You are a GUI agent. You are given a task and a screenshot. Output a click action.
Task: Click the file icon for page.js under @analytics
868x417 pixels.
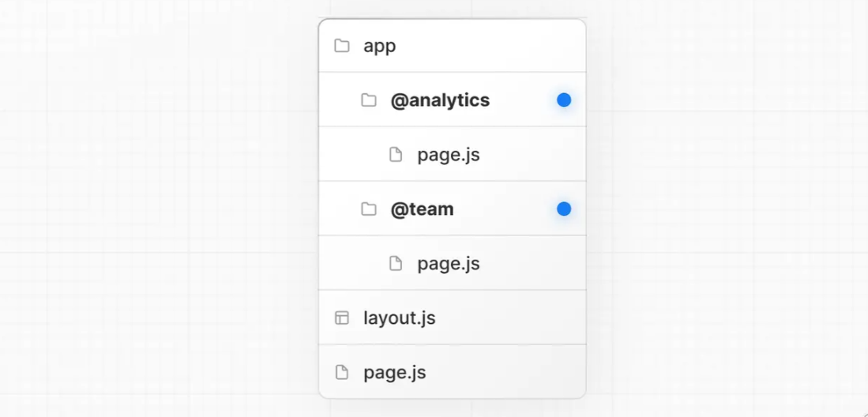396,155
